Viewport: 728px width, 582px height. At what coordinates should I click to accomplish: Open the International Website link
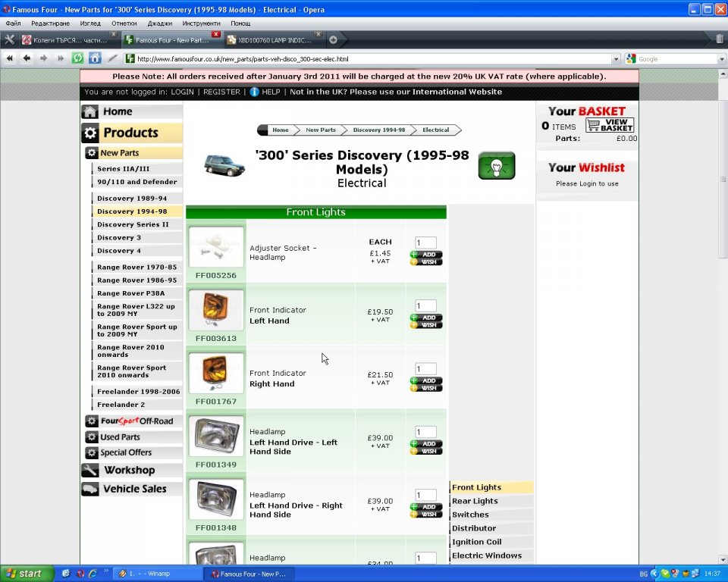click(457, 92)
